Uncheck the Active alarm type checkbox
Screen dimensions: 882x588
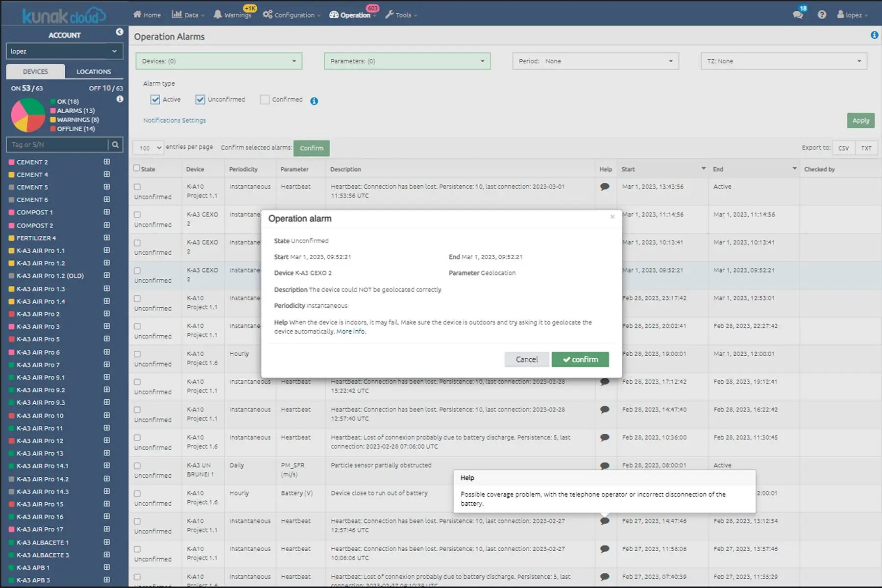pyautogui.click(x=155, y=99)
